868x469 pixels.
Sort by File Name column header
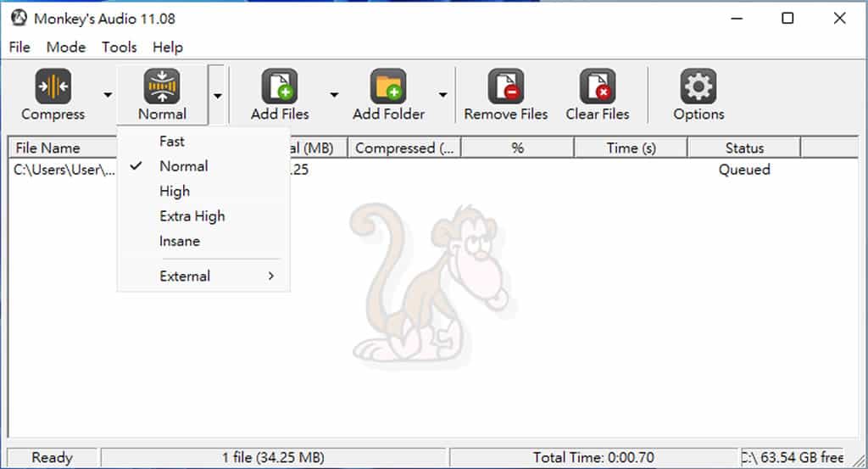(x=64, y=148)
